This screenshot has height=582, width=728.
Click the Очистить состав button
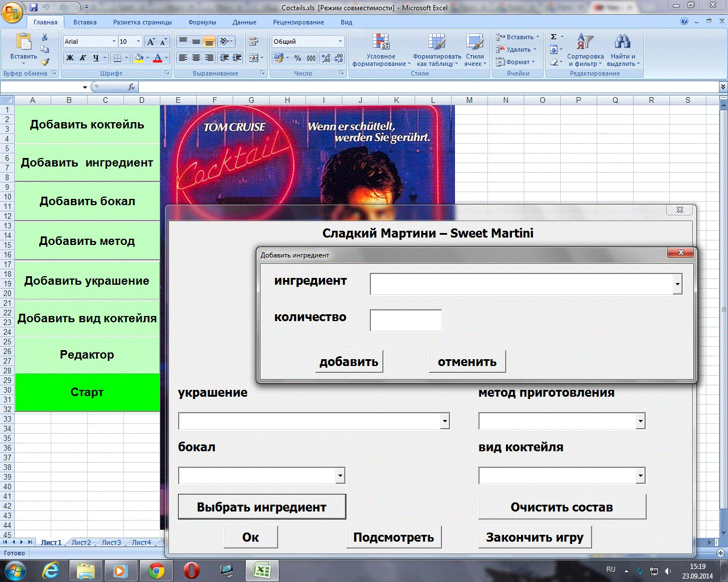(x=562, y=507)
